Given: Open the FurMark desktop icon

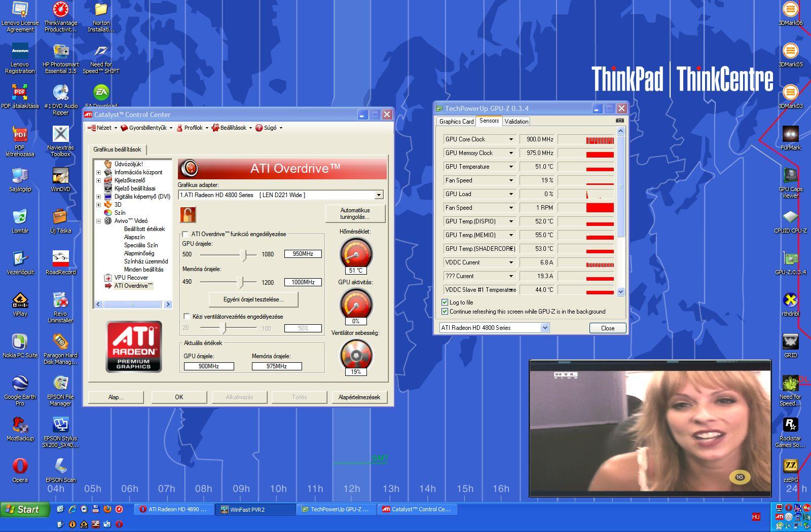Looking at the screenshot, I should [x=790, y=138].
